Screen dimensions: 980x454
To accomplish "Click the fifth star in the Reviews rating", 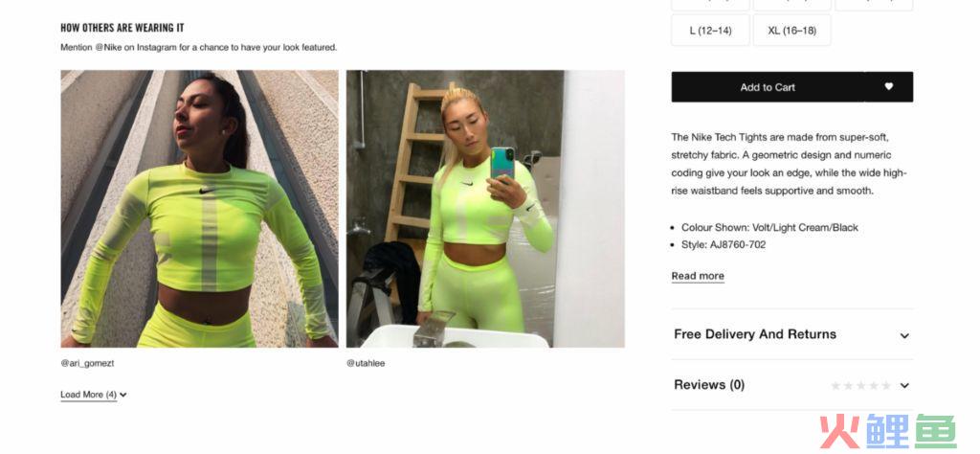I will pos(885,386).
